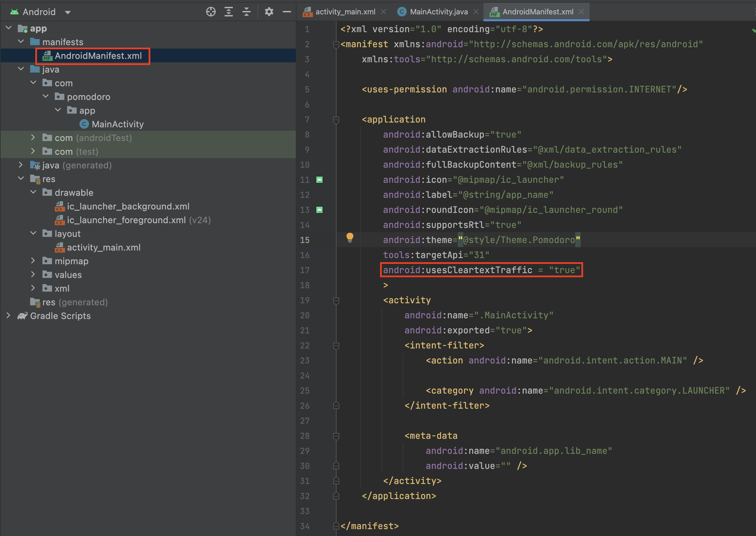Image resolution: width=756 pixels, height=536 pixels.
Task: Fold the application tag at line 7
Action: point(336,120)
